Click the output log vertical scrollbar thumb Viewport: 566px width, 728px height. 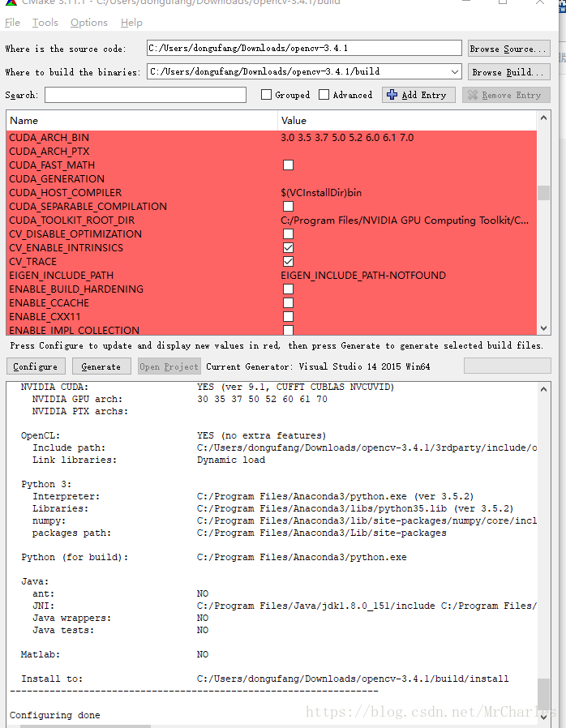coord(543,694)
